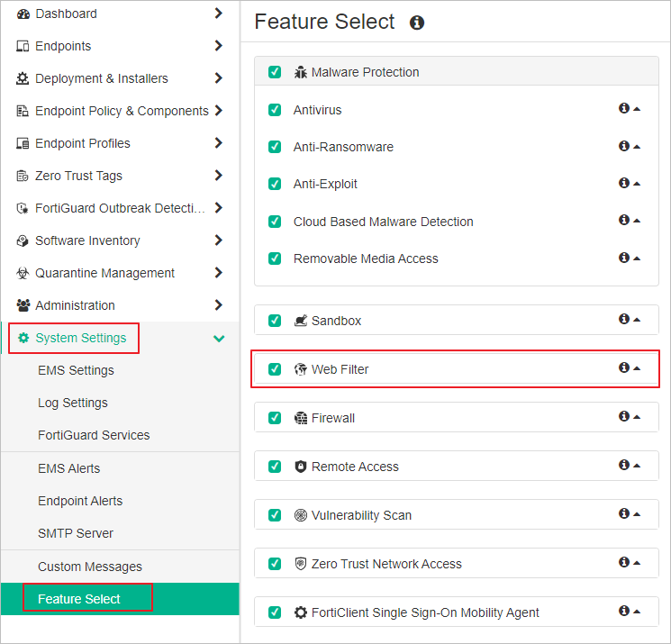The image size is (671, 644).
Task: Click the Administration users icon
Action: click(x=23, y=305)
